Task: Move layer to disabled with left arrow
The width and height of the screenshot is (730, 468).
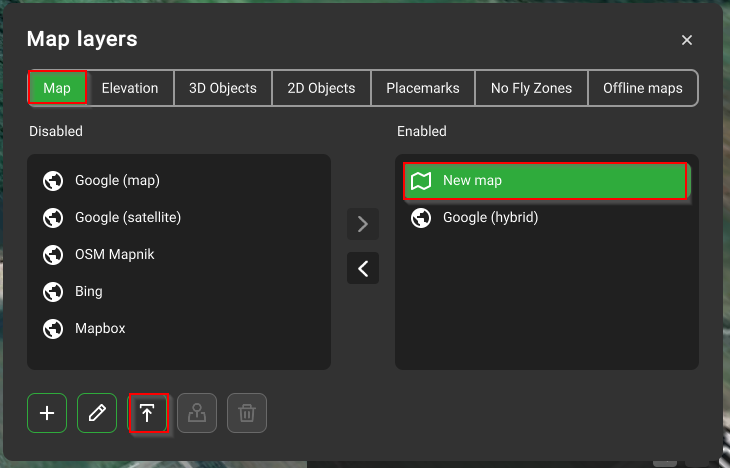Action: coord(363,268)
